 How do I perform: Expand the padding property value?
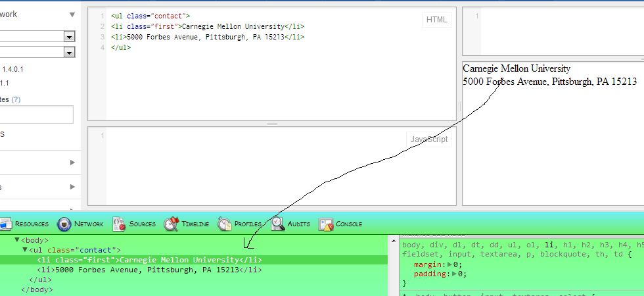[455, 274]
